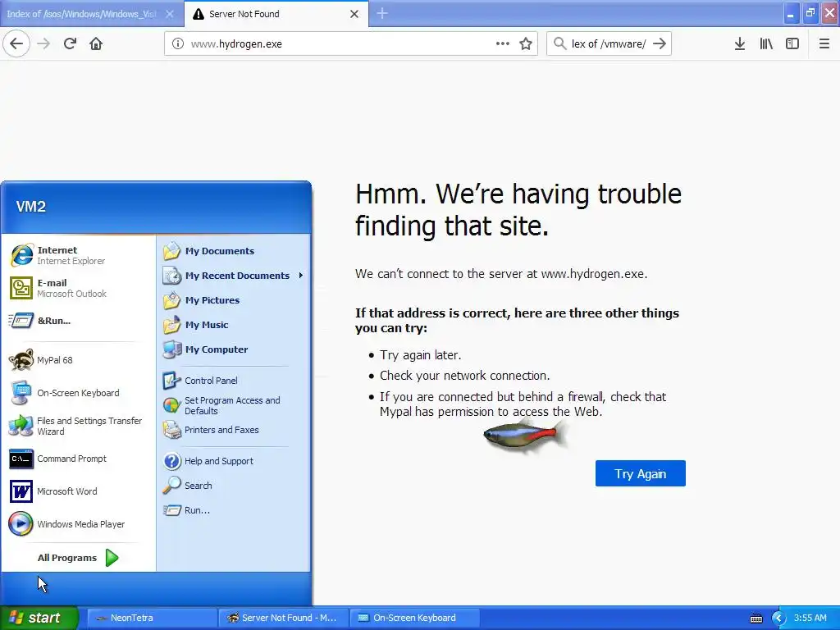This screenshot has height=630, width=840.
Task: Open the downloads panel
Action: point(740,44)
